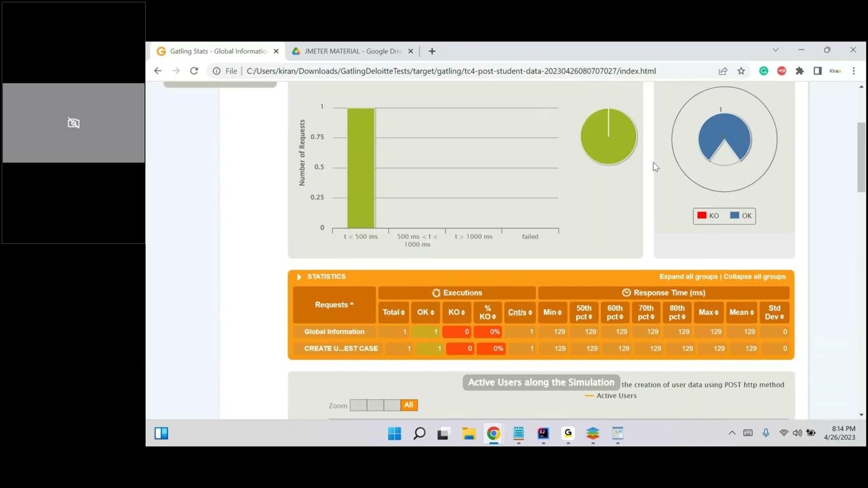Sort by 60th pct column
This screenshot has height=488, width=868.
click(615, 312)
